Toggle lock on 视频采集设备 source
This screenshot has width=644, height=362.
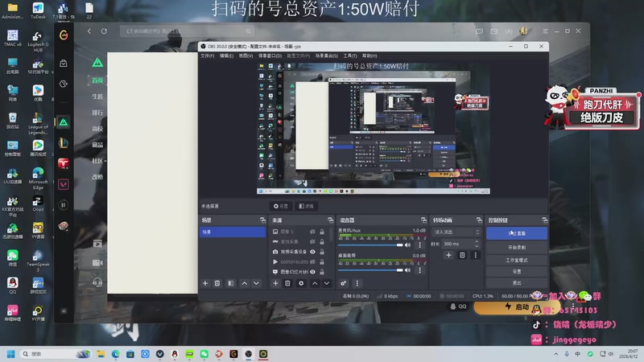[322, 252]
